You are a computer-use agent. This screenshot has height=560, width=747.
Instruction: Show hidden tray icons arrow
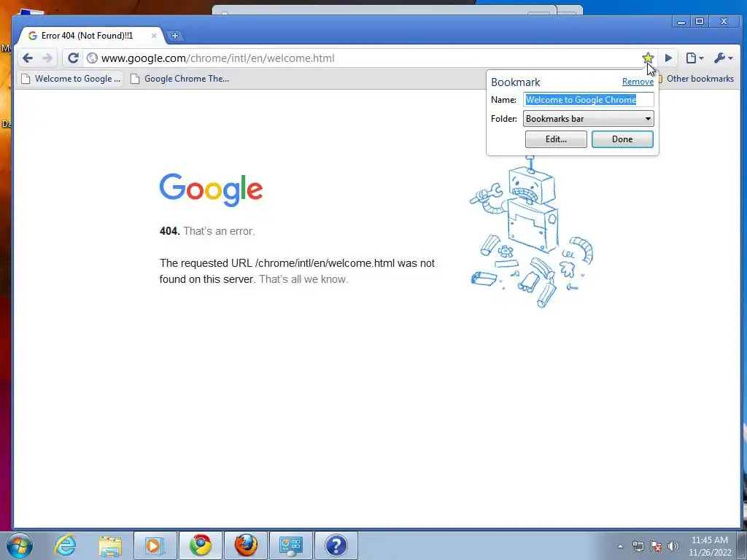pyautogui.click(x=620, y=546)
